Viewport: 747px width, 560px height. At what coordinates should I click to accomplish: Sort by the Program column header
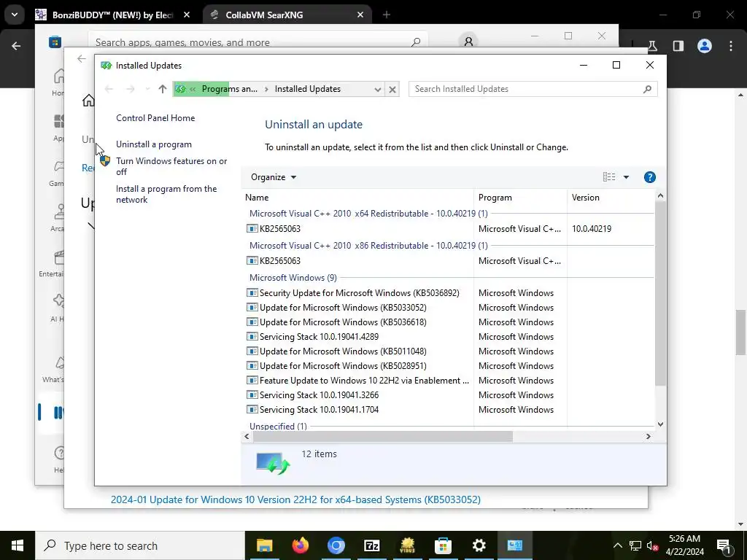[520, 198]
